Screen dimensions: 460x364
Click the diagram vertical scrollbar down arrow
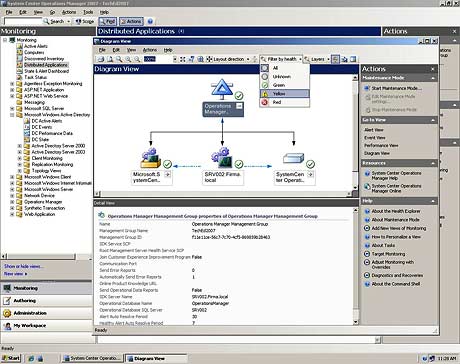pos(355,188)
